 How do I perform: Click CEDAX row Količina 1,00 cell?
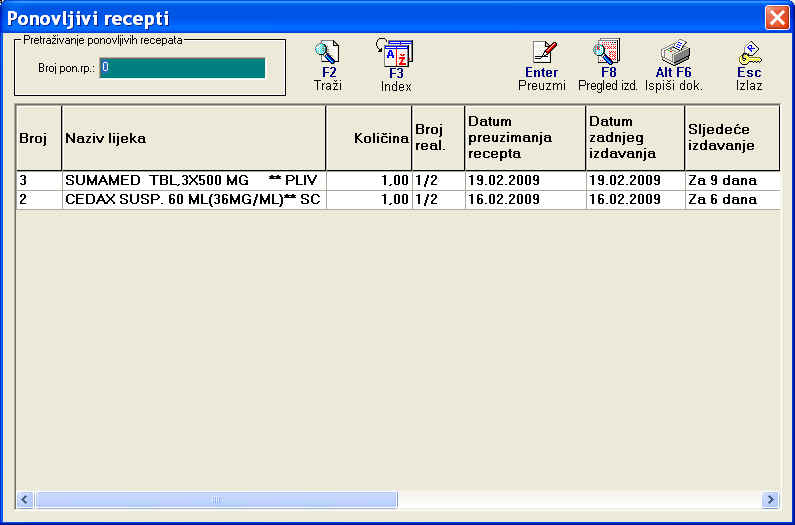(x=369, y=199)
